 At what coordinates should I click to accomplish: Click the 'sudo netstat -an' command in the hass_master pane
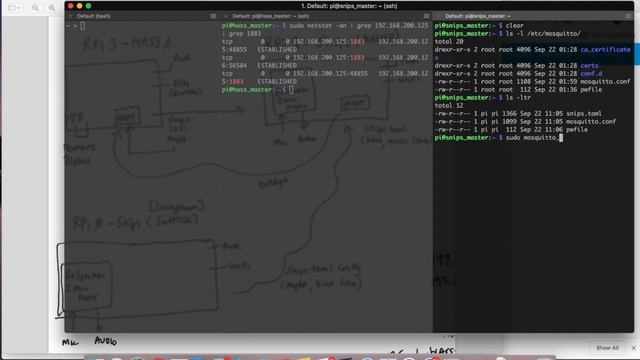point(318,25)
